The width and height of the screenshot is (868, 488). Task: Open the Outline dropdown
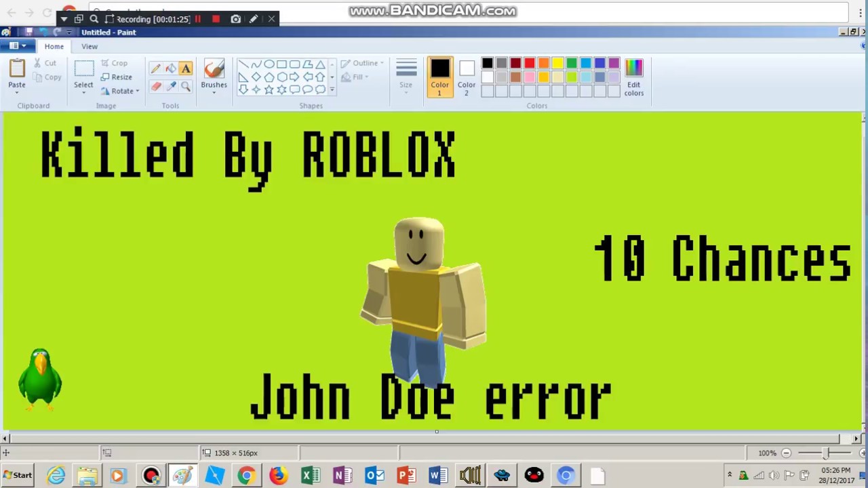363,63
